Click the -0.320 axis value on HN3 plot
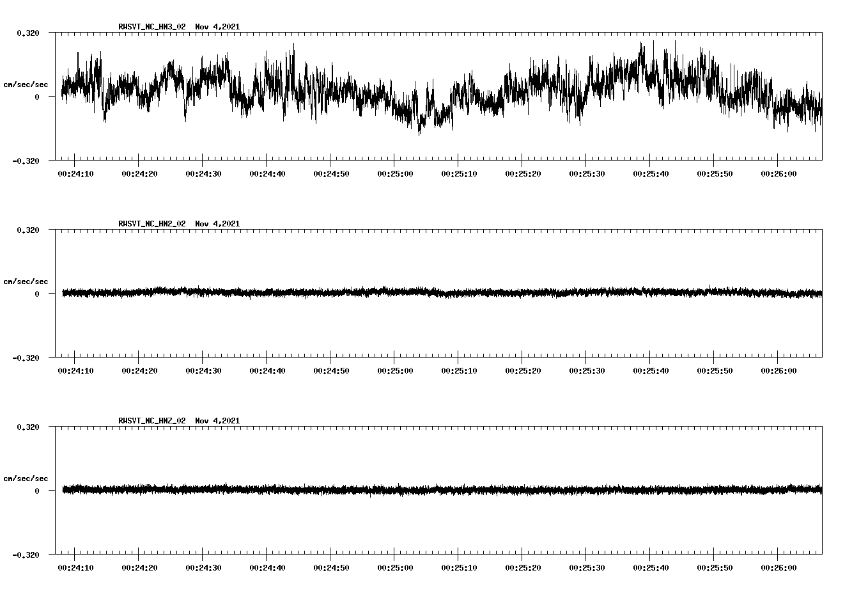The height and width of the screenshot is (591, 868). (x=26, y=161)
